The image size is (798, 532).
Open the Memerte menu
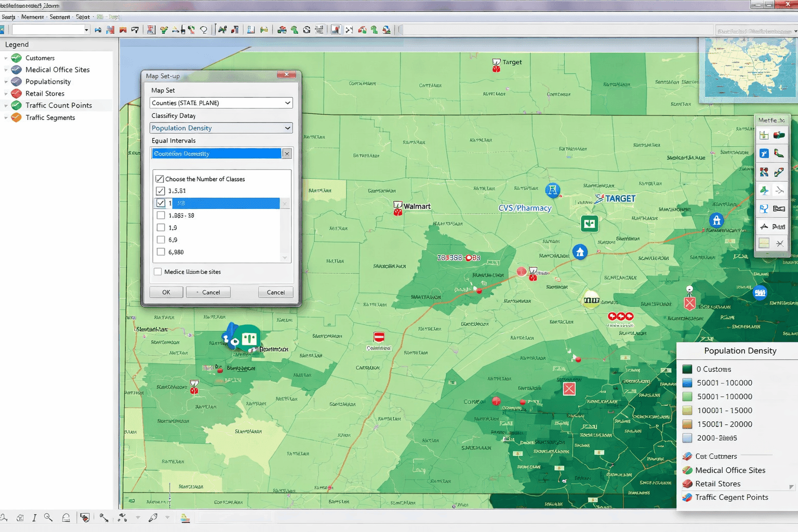(x=32, y=17)
